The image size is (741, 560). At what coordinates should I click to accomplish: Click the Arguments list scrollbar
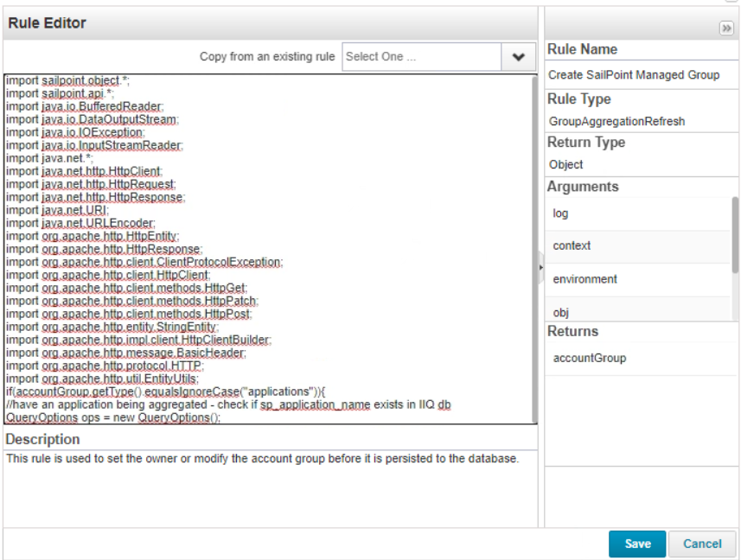pyautogui.click(x=735, y=235)
